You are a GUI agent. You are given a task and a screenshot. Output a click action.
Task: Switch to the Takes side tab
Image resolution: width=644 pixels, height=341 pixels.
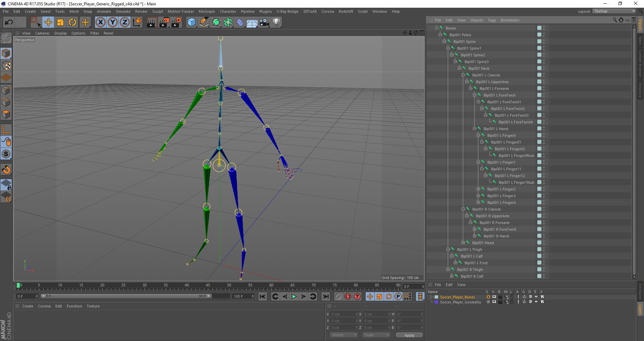point(640,40)
